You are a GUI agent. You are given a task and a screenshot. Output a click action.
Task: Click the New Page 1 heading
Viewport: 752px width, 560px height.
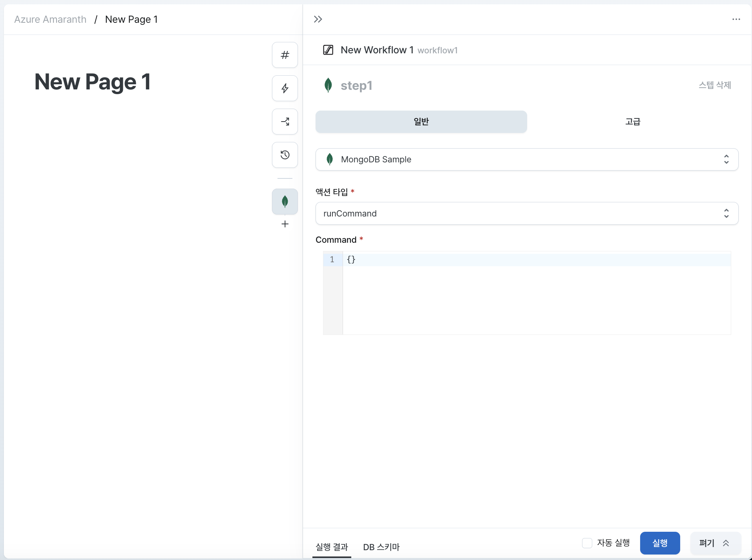click(93, 82)
